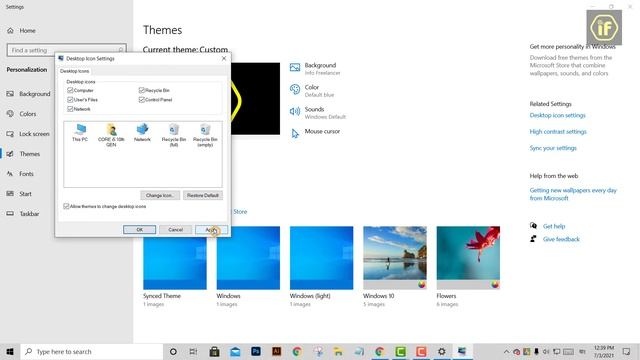Open the High contrast settings link
Screen dimensions: 640x360
pos(558,132)
